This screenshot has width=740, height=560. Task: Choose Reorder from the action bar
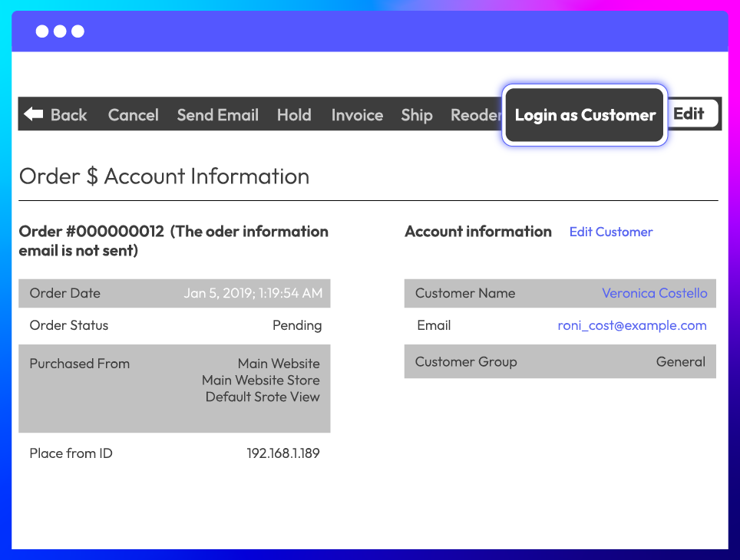point(475,115)
